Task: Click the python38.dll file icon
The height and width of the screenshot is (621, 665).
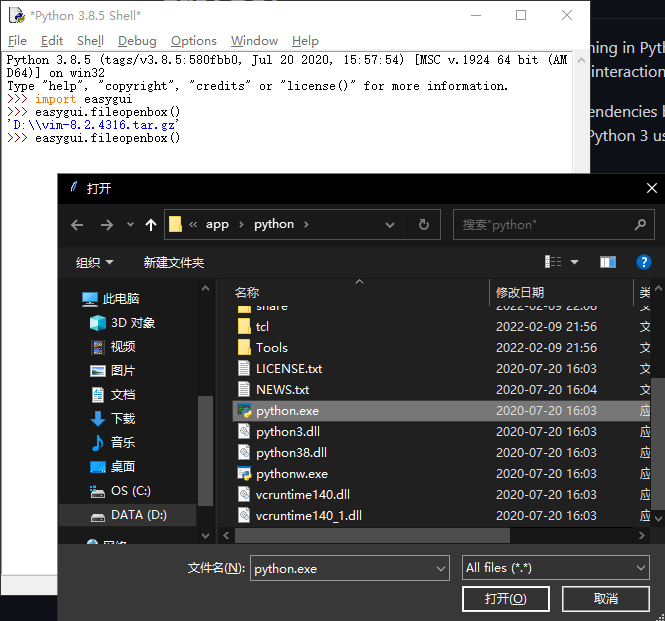Action: pos(244,452)
